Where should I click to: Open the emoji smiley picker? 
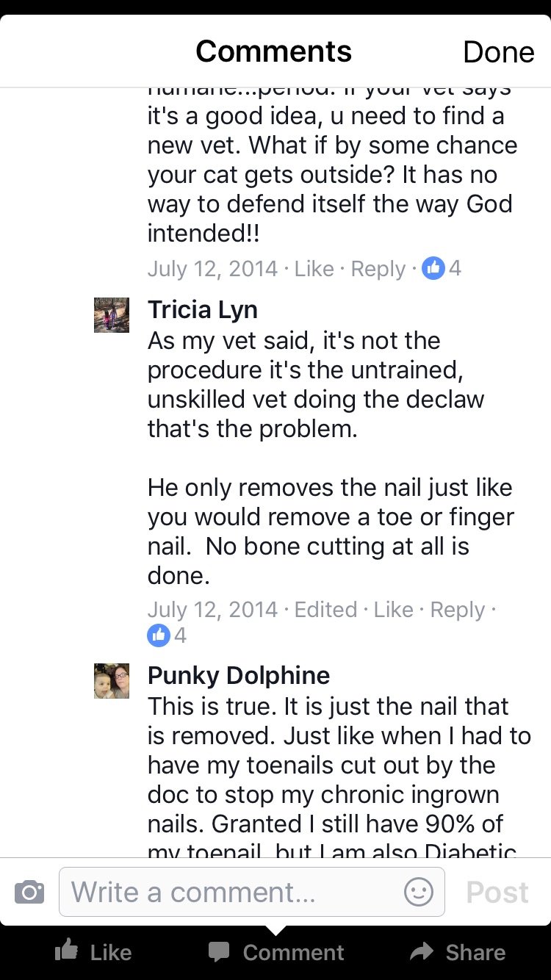(x=419, y=893)
